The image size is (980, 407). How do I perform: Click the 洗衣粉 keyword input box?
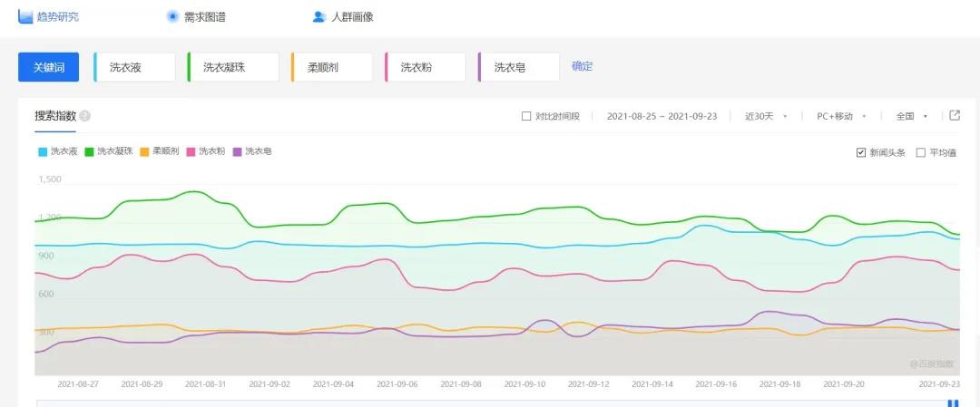(426, 67)
